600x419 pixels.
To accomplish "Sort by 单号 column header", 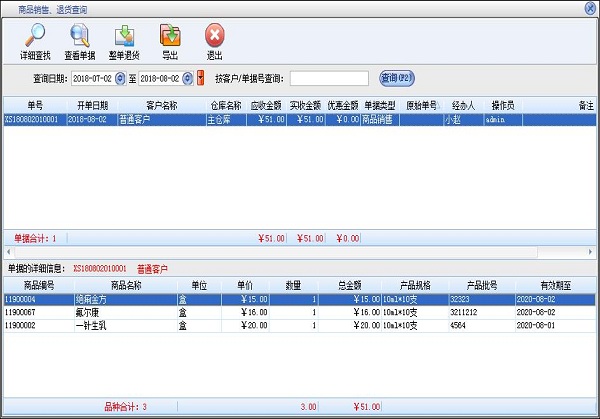I will pos(35,105).
